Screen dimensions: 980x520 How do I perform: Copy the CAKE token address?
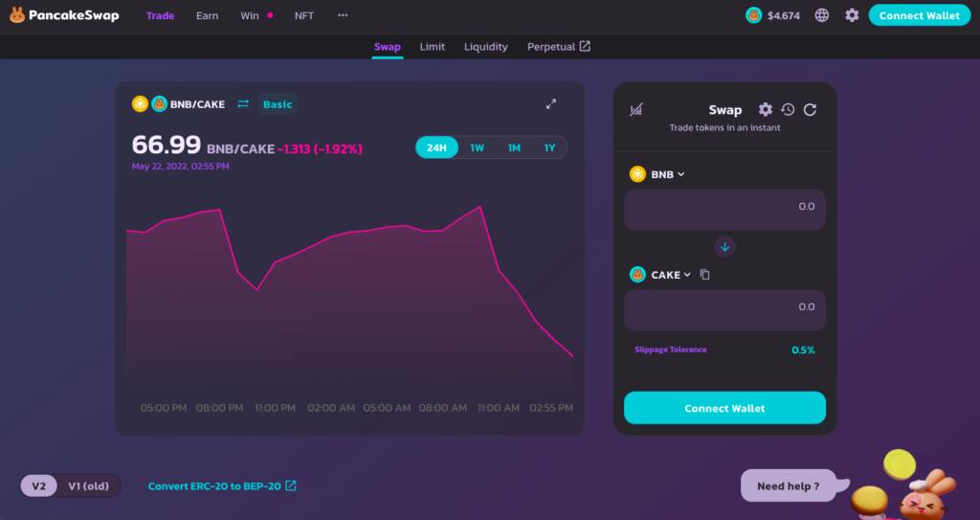click(705, 275)
